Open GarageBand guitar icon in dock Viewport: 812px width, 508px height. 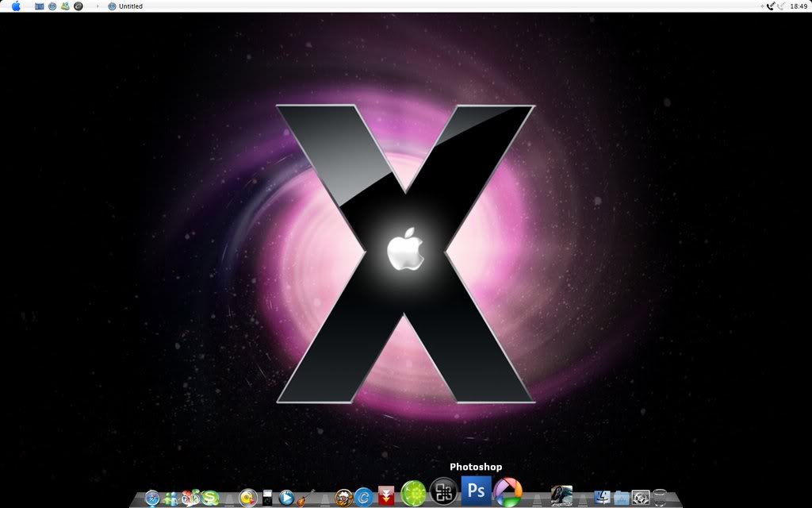pyautogui.click(x=305, y=498)
